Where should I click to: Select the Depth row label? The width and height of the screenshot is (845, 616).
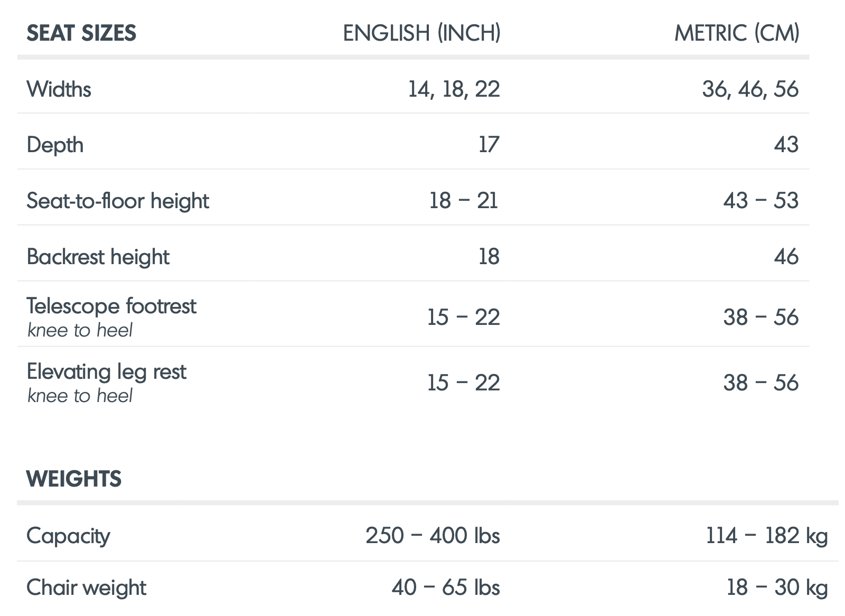[x=55, y=145]
